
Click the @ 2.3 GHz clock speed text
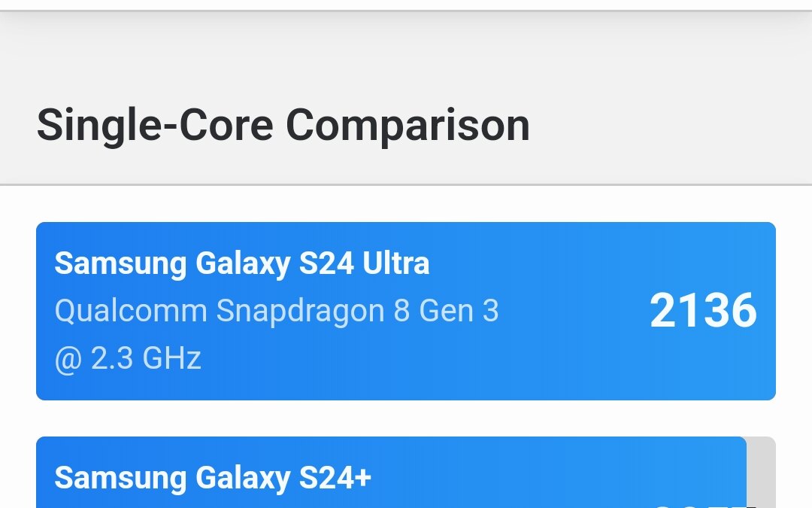pos(128,358)
